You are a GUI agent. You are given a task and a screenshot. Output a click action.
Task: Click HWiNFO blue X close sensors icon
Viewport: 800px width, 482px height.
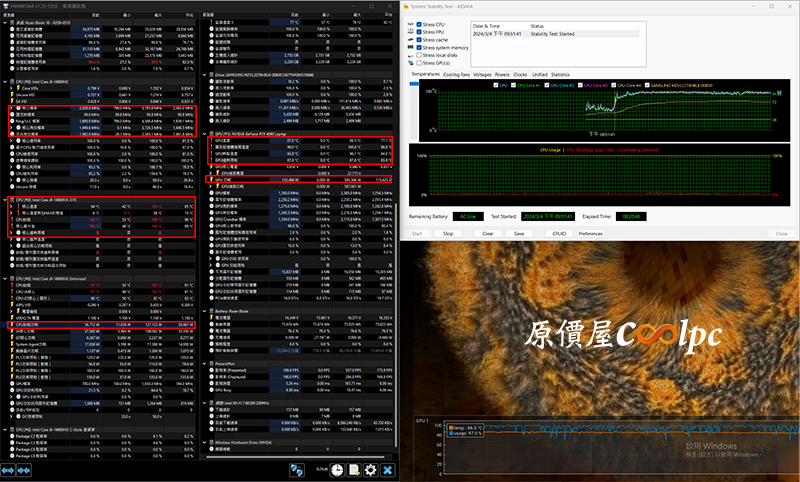388,470
